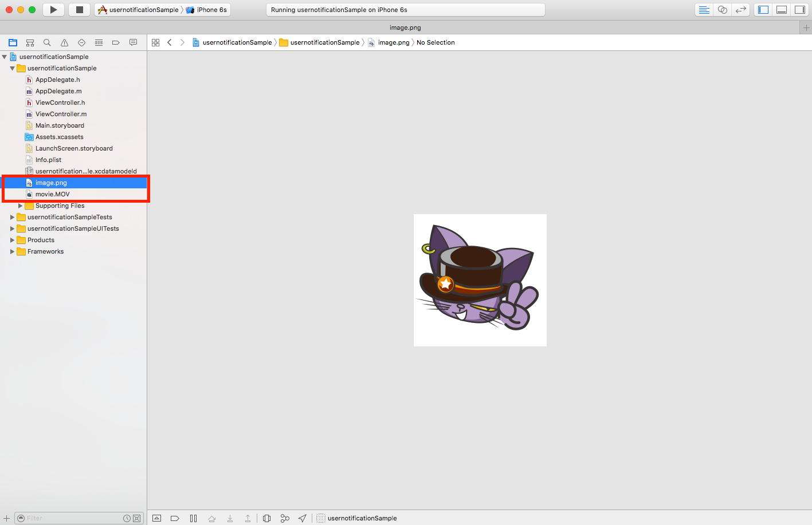The width and height of the screenshot is (812, 525).
Task: Expand the usernotificationSampleUITests group
Action: pyautogui.click(x=12, y=228)
